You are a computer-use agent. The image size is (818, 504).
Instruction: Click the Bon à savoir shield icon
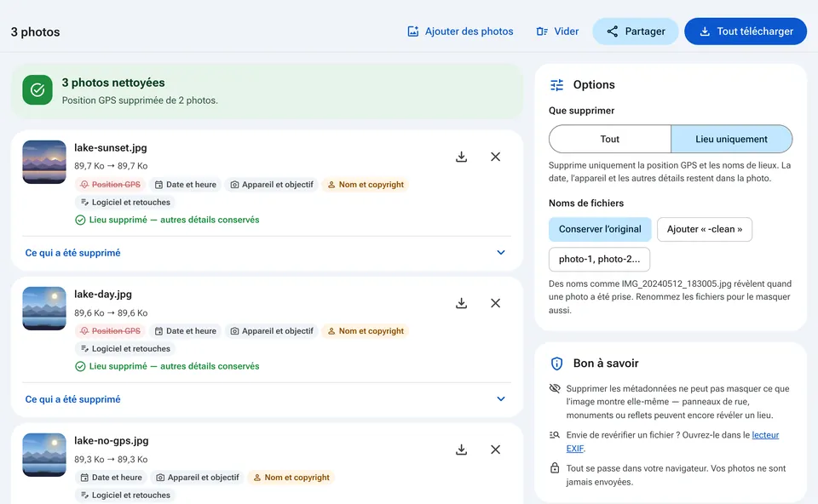(x=556, y=364)
